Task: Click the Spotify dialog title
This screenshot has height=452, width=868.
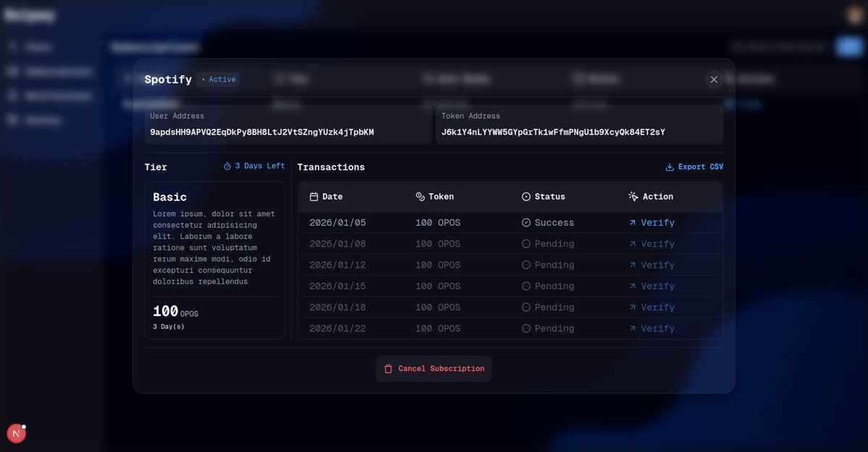Action: pyautogui.click(x=168, y=80)
